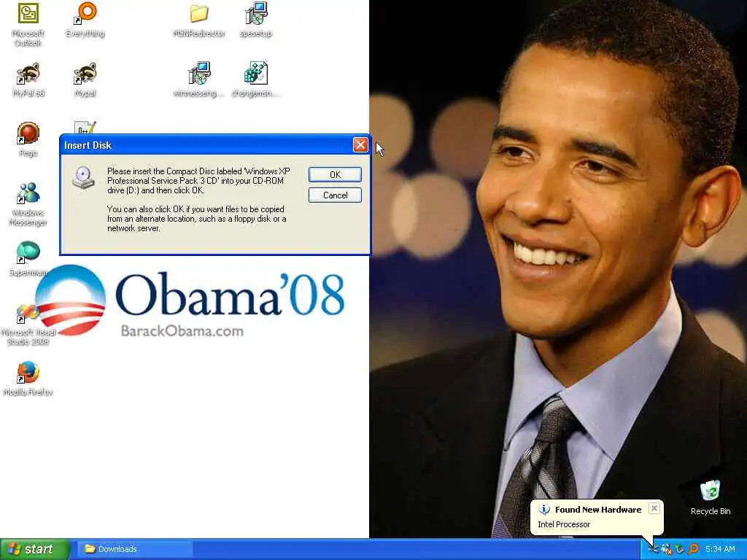Click the balloon's info icon
The image size is (747, 560).
point(544,510)
